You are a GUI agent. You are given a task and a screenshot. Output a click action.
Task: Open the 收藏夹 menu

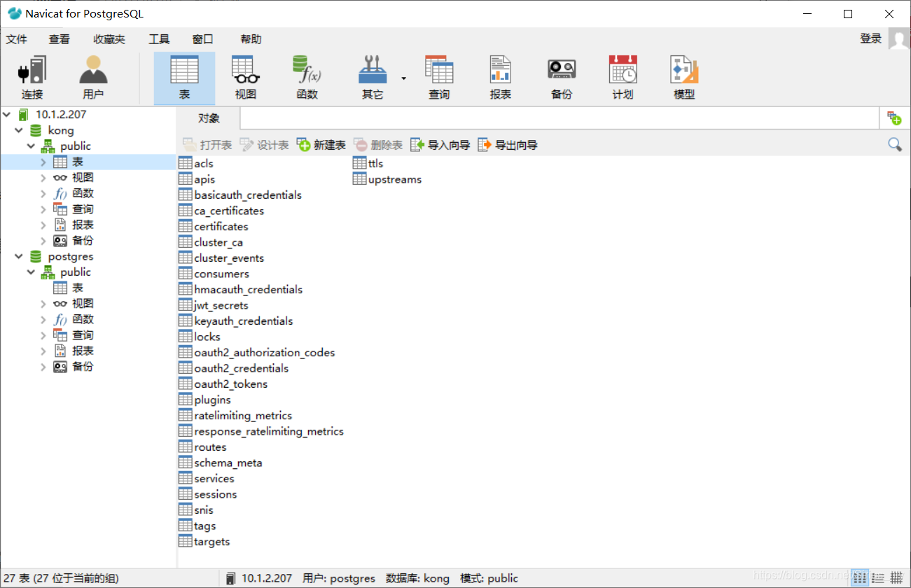pyautogui.click(x=109, y=39)
